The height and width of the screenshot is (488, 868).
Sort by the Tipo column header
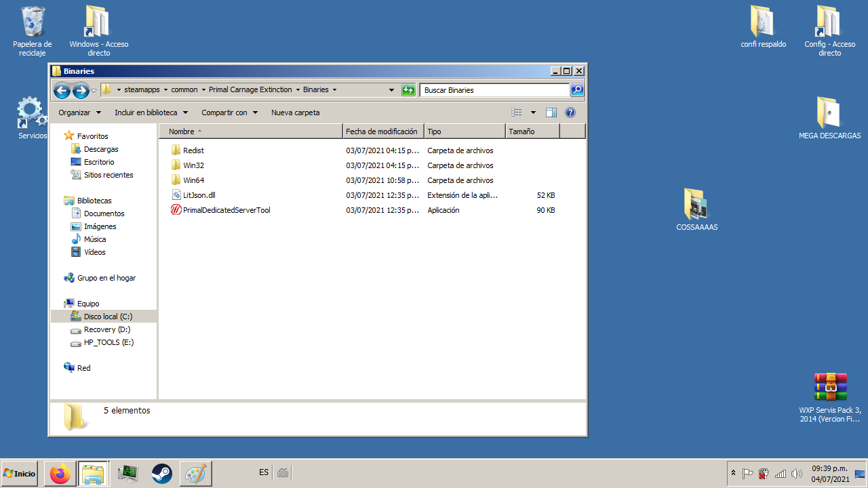(465, 131)
